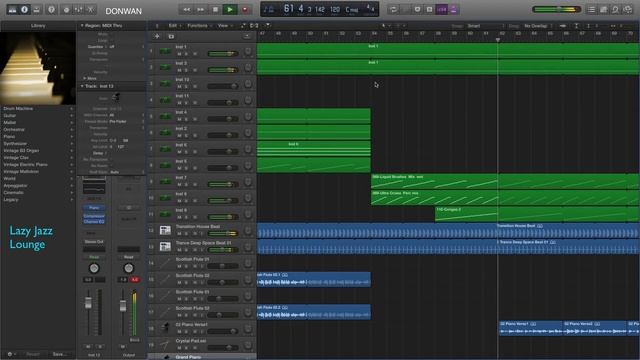
Task: Mute the Inst 7 track
Action: (x=179, y=184)
